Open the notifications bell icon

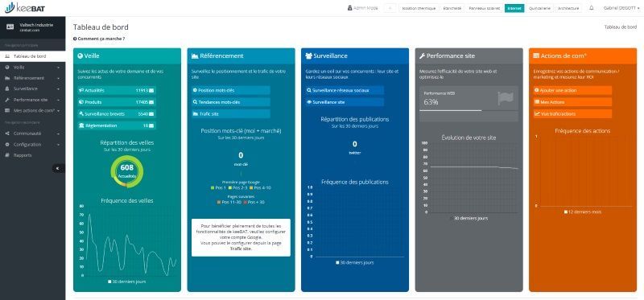coord(592,8)
